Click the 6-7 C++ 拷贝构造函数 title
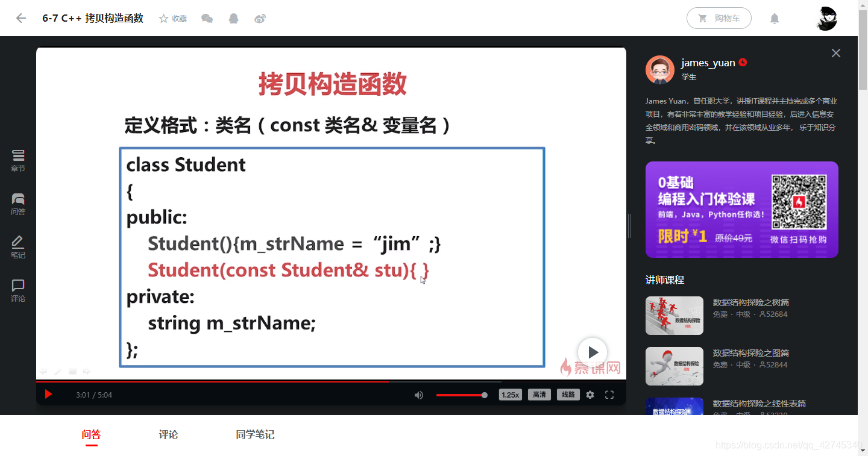This screenshot has height=456, width=868. point(93,18)
